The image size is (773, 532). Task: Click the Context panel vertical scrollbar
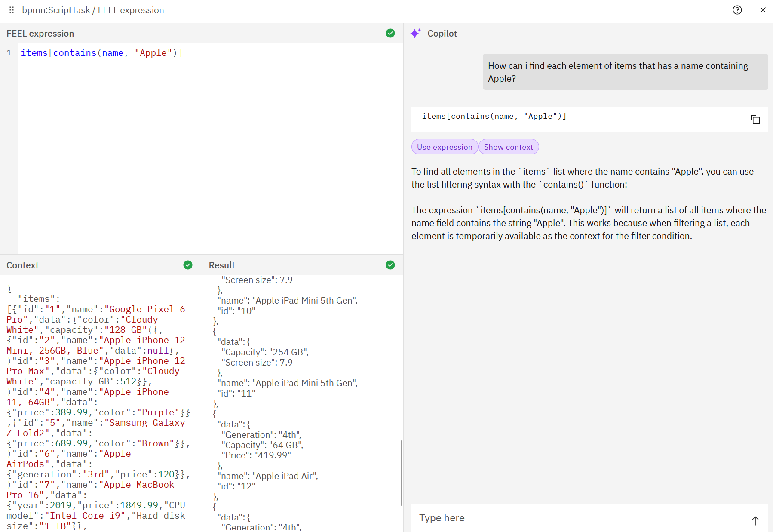(x=199, y=338)
